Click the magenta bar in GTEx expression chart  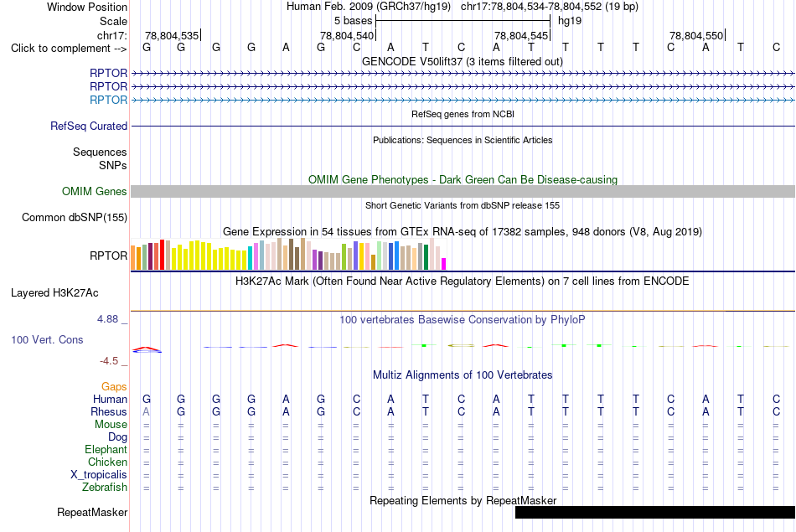(x=444, y=264)
